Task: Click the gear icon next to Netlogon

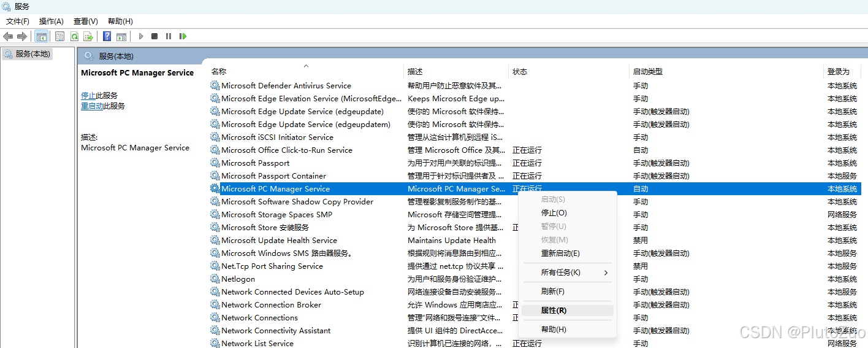Action: [215, 279]
